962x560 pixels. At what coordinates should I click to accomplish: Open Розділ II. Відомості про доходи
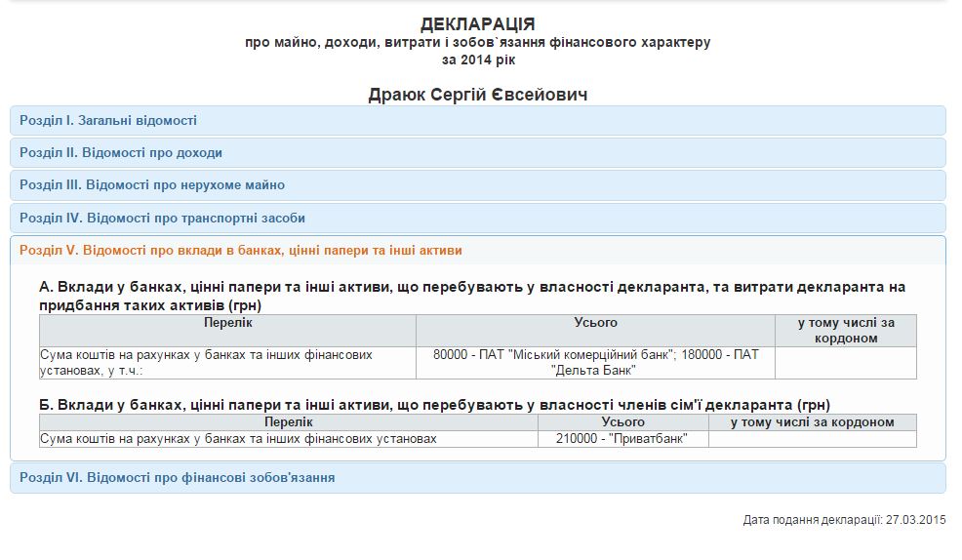(121, 153)
